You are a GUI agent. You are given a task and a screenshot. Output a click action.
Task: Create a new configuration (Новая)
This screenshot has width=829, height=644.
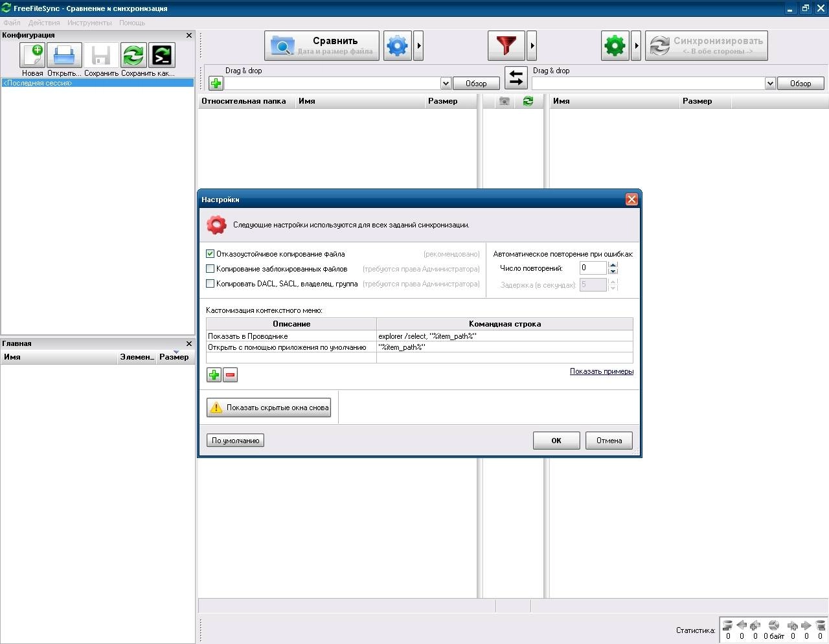pyautogui.click(x=32, y=55)
